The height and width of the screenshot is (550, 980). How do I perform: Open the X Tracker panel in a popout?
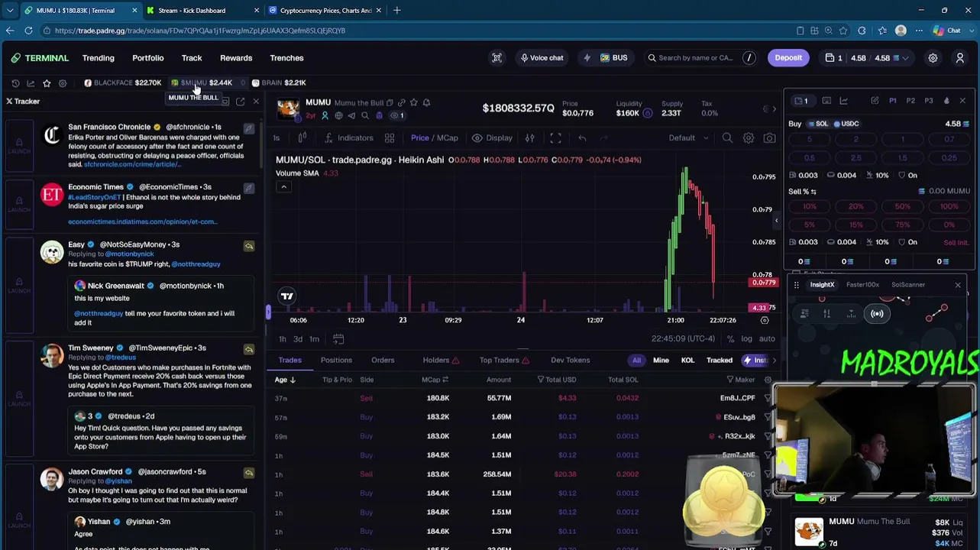coord(241,102)
